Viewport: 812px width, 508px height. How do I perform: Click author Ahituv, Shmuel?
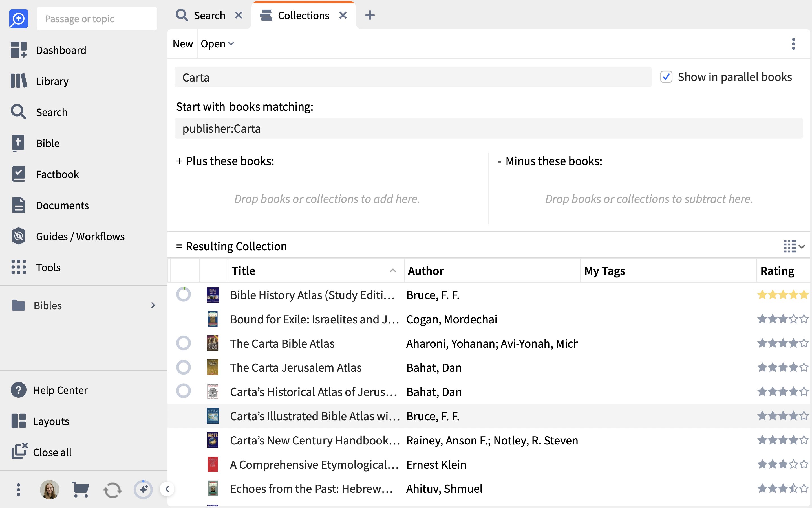coord(444,489)
